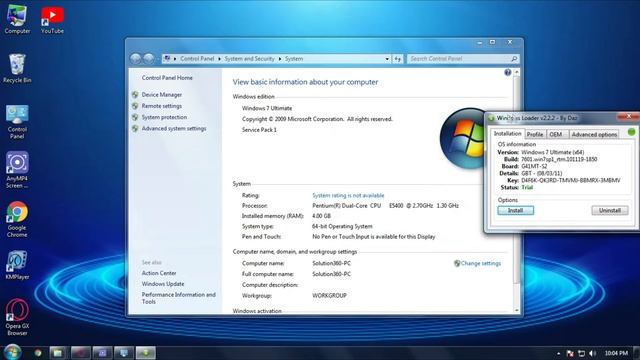This screenshot has width=640, height=360.
Task: Launch the Opera GX Browser shortcut
Action: 17,318
